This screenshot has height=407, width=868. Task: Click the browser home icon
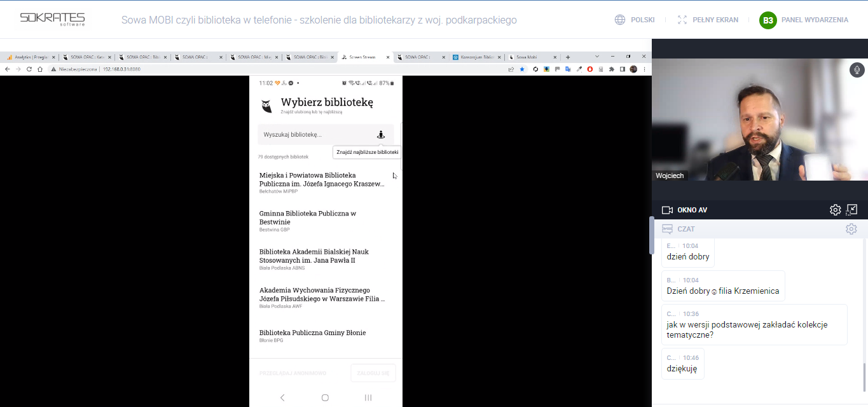[40, 69]
